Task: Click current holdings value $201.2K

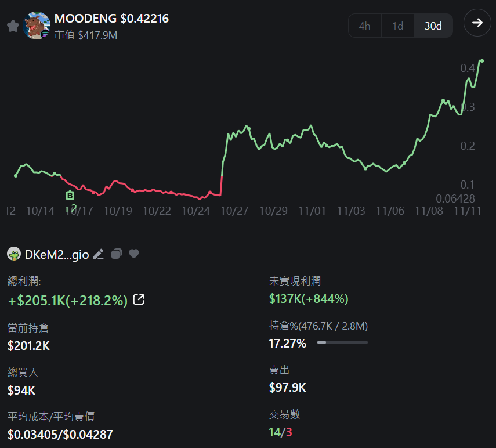Action: click(28, 346)
